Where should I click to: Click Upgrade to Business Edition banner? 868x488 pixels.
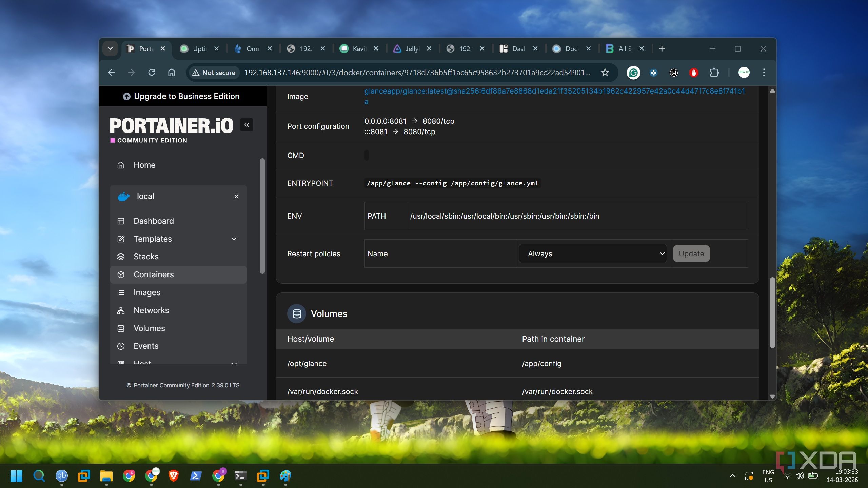[183, 96]
